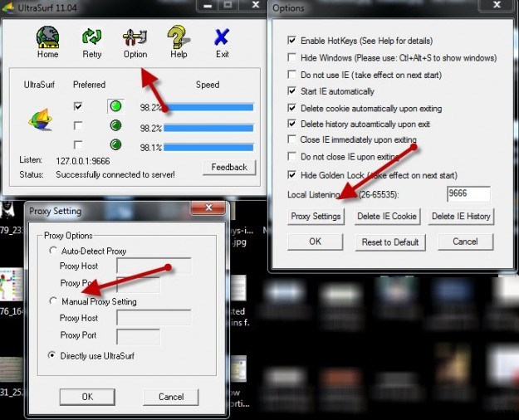Screen dimensions: 519x420
Task: Toggle Enable HotKeys checkbox
Action: [x=291, y=41]
